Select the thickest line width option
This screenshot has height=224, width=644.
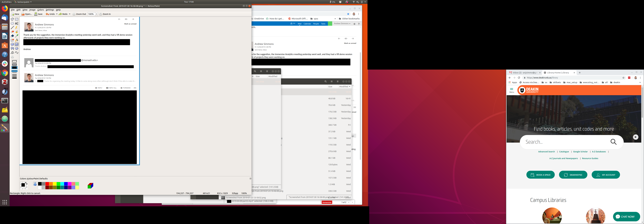(x=15, y=78)
